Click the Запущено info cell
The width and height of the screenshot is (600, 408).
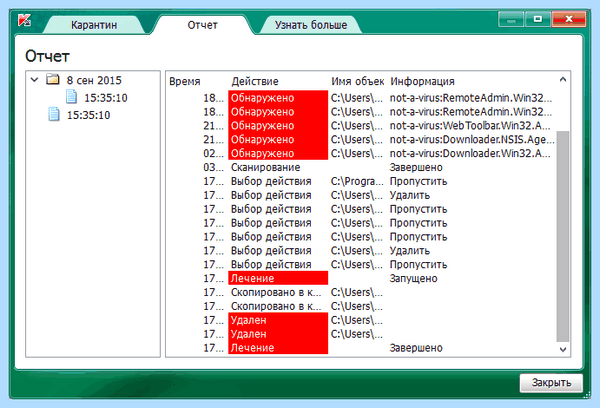413,278
